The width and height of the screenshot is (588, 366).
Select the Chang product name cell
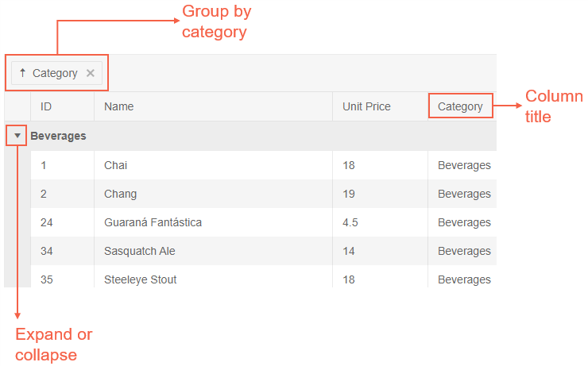point(120,194)
